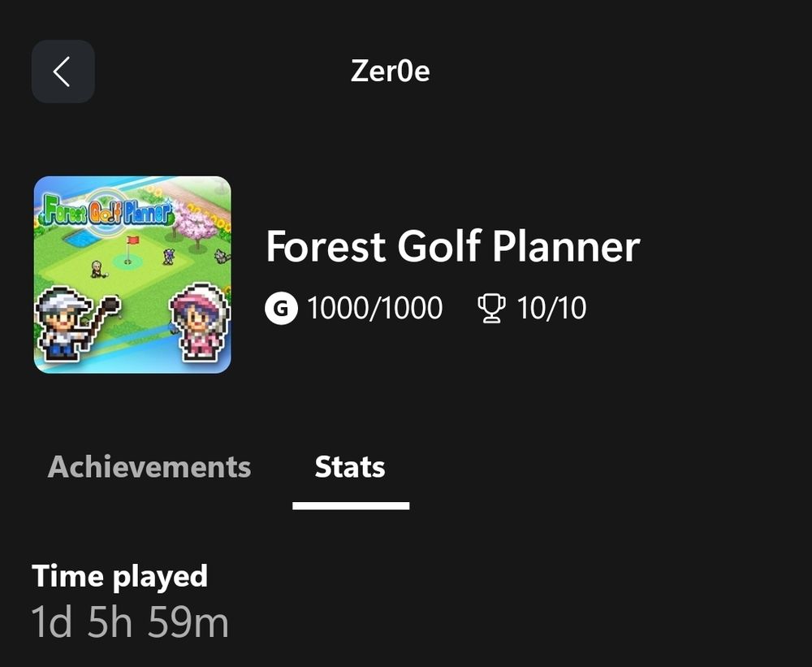Tap the back arrow button
Screen dimensions: 812x667
point(63,71)
